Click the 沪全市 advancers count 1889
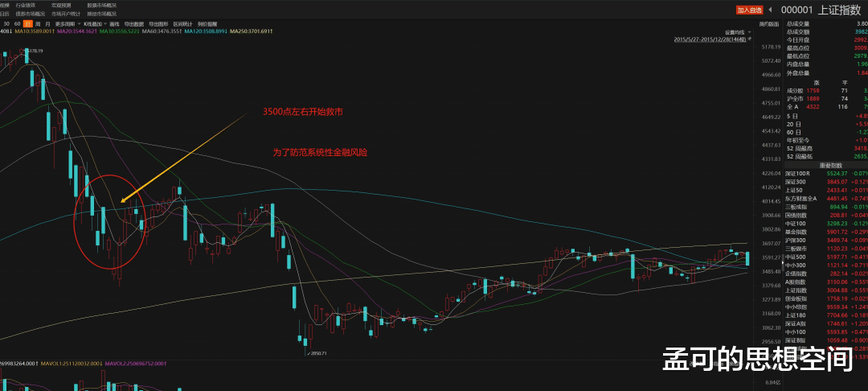The image size is (868, 391). point(813,99)
